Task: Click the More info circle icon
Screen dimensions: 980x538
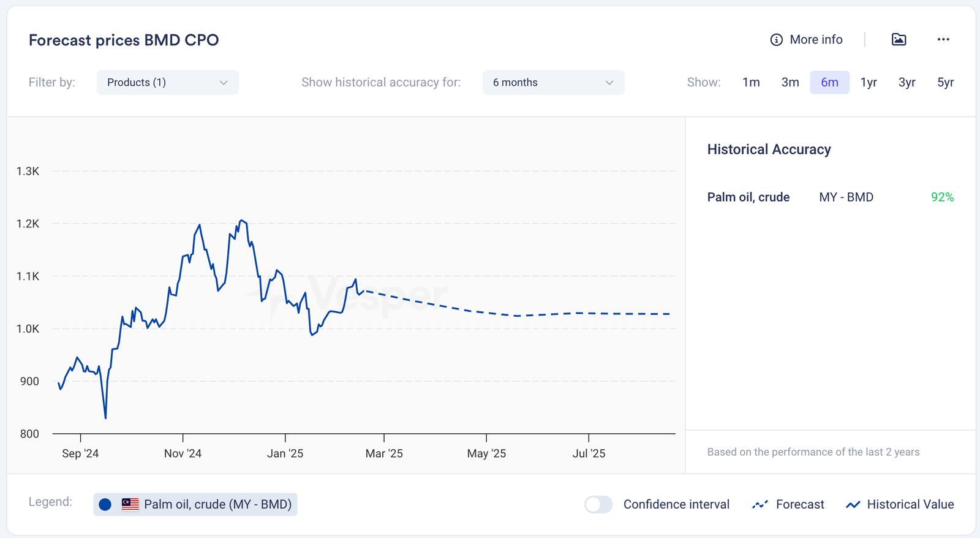Action: [x=776, y=40]
